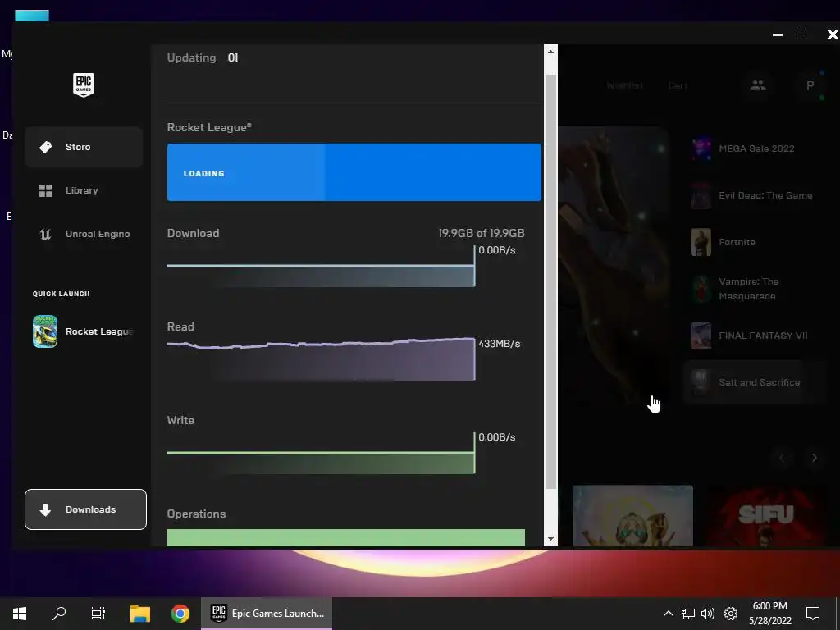Image resolution: width=840 pixels, height=630 pixels.
Task: Open the Unreal Engine section
Action: [84, 234]
